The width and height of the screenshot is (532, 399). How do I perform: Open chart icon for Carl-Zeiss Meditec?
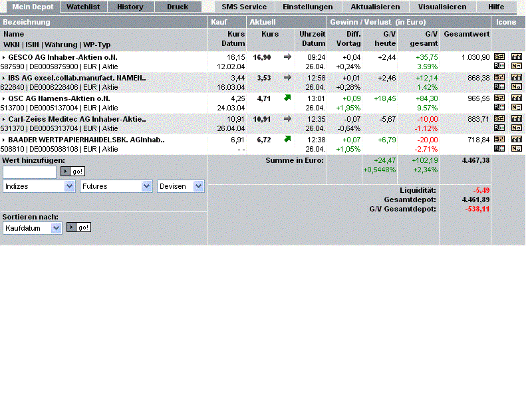tap(517, 119)
